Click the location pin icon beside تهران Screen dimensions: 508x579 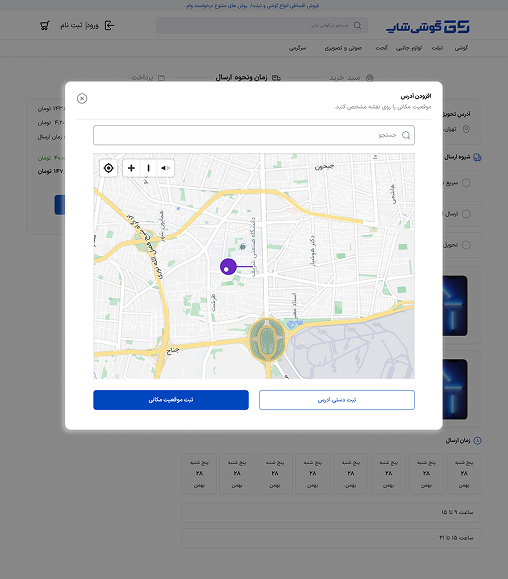pos(466,129)
